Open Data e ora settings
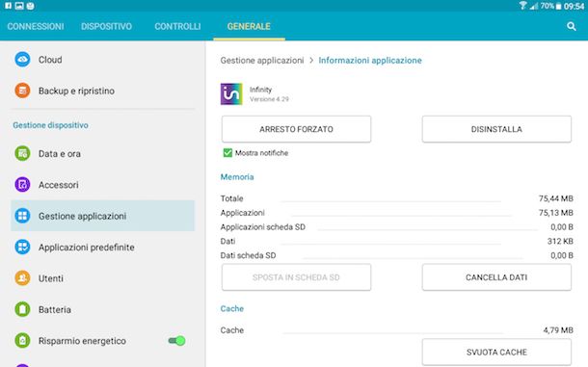This screenshot has height=367, width=588. [103, 154]
